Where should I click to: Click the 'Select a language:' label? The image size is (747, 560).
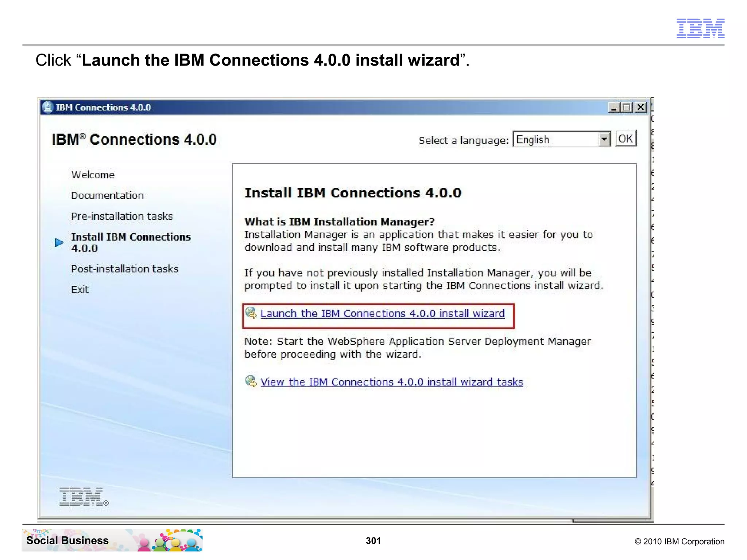463,140
